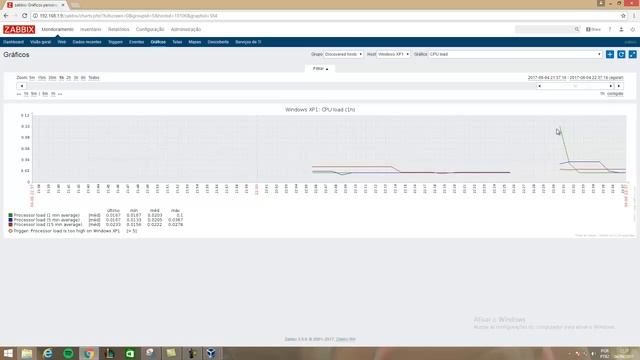Switch to Chrome in the taskbar
This screenshot has height=360, width=640.
coord(89,353)
